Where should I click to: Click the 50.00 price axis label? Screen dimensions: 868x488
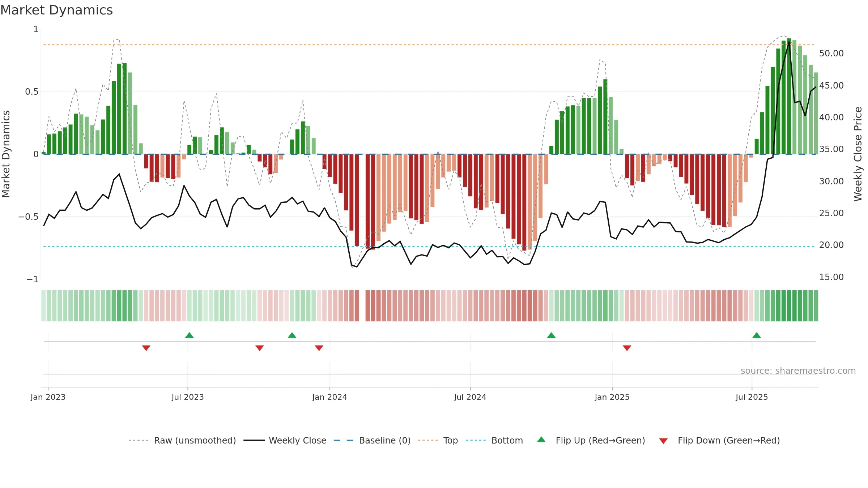[831, 53]
